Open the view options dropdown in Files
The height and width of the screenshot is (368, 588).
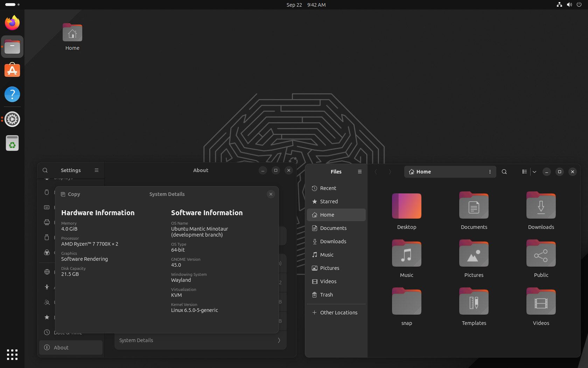click(x=534, y=172)
